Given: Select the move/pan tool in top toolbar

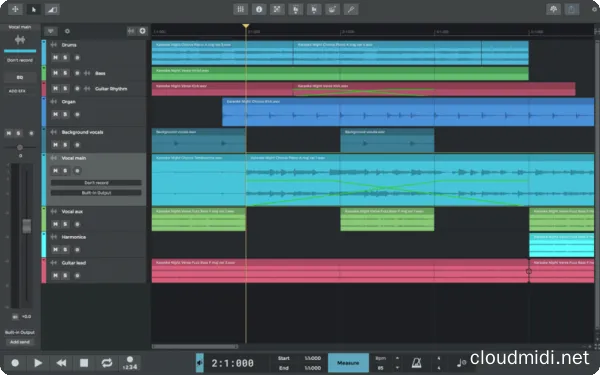Looking at the screenshot, I should (x=15, y=9).
